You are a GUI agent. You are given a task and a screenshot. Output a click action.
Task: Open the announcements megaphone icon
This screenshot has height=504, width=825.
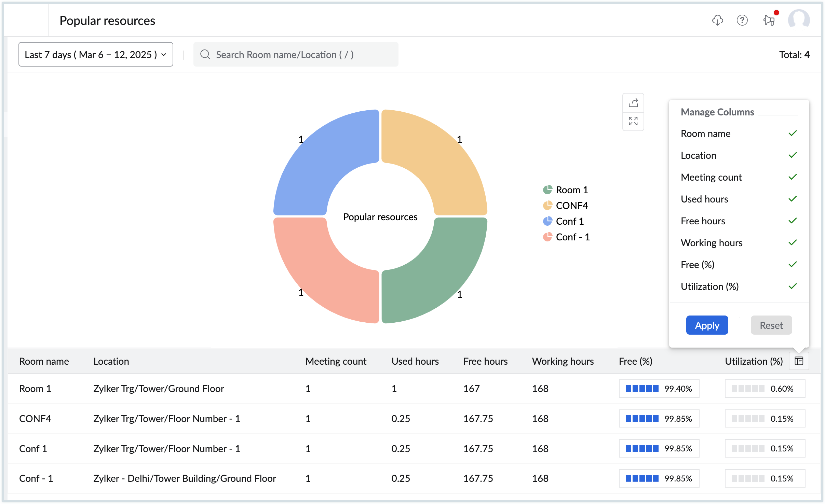769,20
